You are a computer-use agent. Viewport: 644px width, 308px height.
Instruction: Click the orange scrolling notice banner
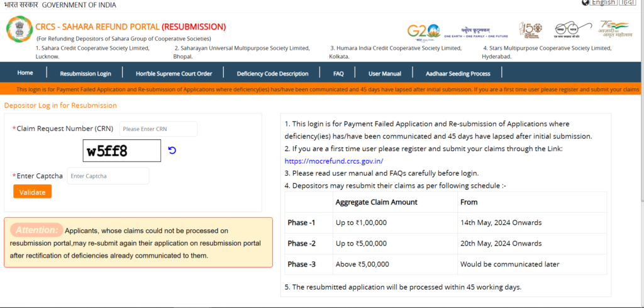click(x=320, y=89)
